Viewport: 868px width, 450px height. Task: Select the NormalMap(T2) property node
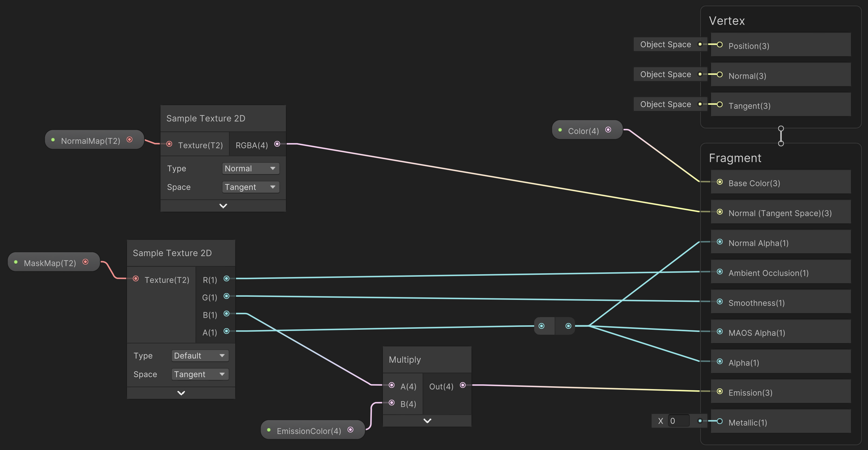click(x=90, y=141)
